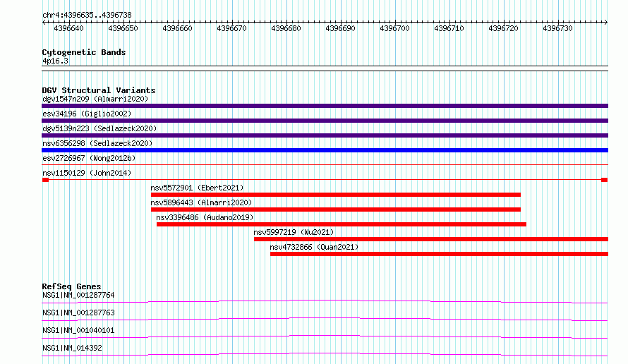This screenshot has height=364, width=628.
Task: Click ruler position label 4396640
Action: (69, 28)
